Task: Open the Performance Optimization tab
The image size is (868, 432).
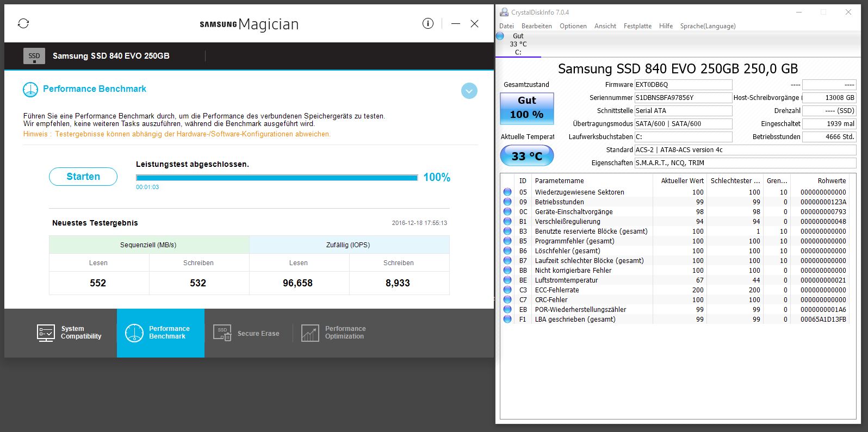Action: click(334, 333)
